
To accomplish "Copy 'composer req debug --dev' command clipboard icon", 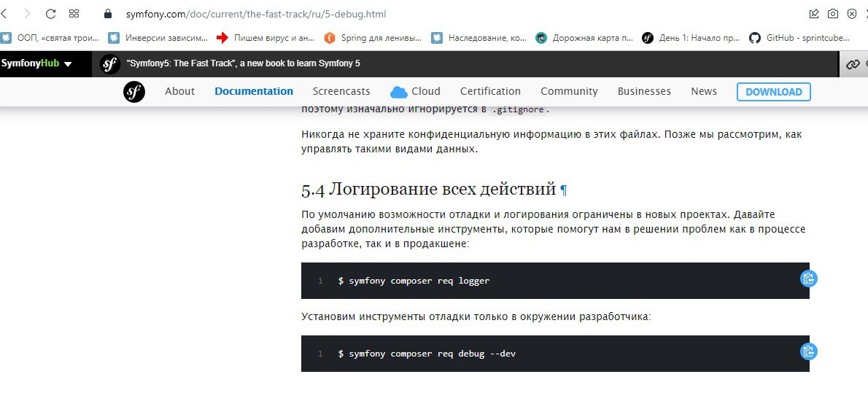I will [809, 351].
